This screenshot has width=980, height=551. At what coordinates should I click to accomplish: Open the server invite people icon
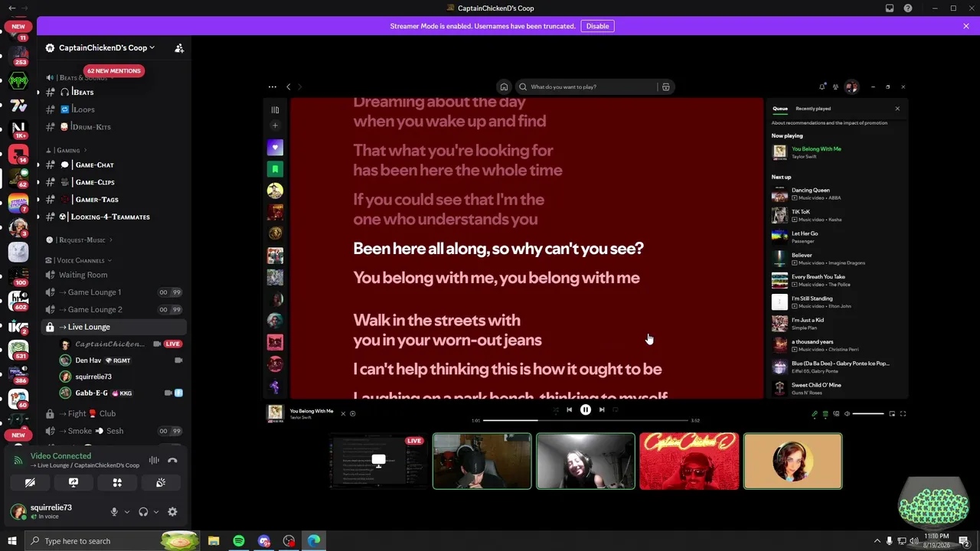[x=179, y=47]
